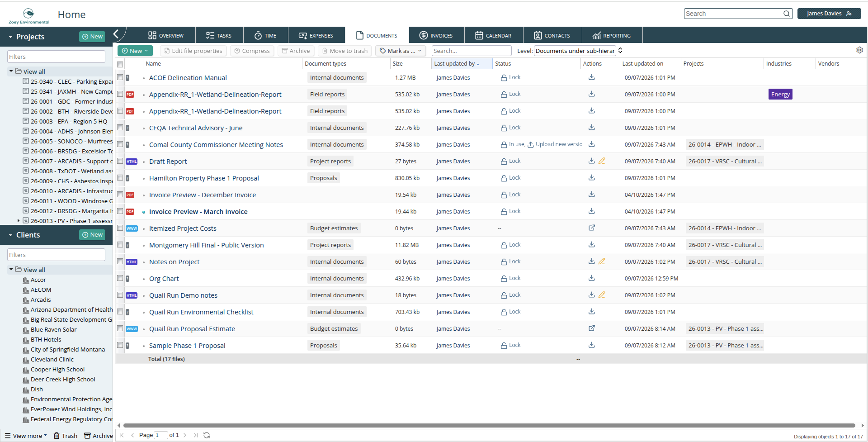Image resolution: width=868 pixels, height=442 pixels.
Task: Edit Draft Report with the pencil icon
Action: pyautogui.click(x=602, y=161)
